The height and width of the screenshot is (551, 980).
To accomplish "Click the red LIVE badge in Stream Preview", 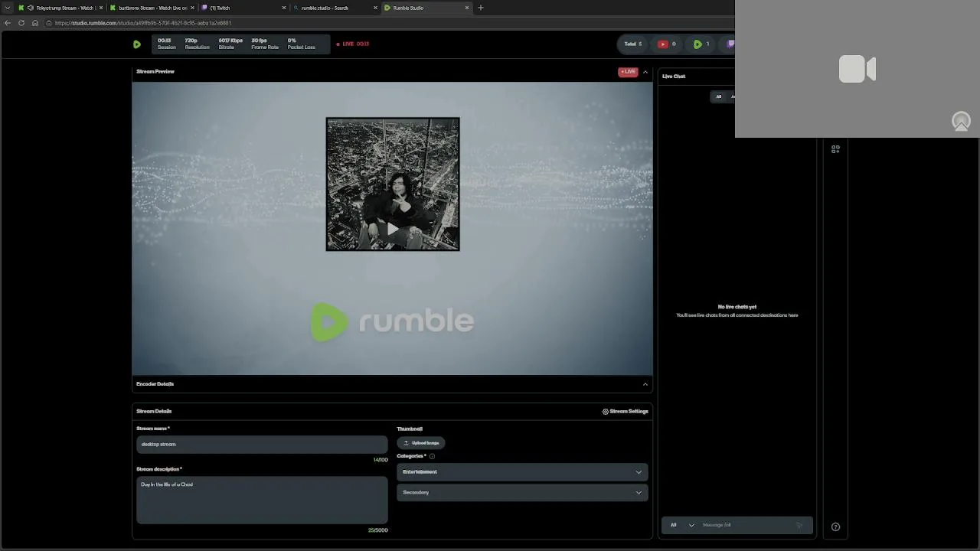I will (x=628, y=72).
